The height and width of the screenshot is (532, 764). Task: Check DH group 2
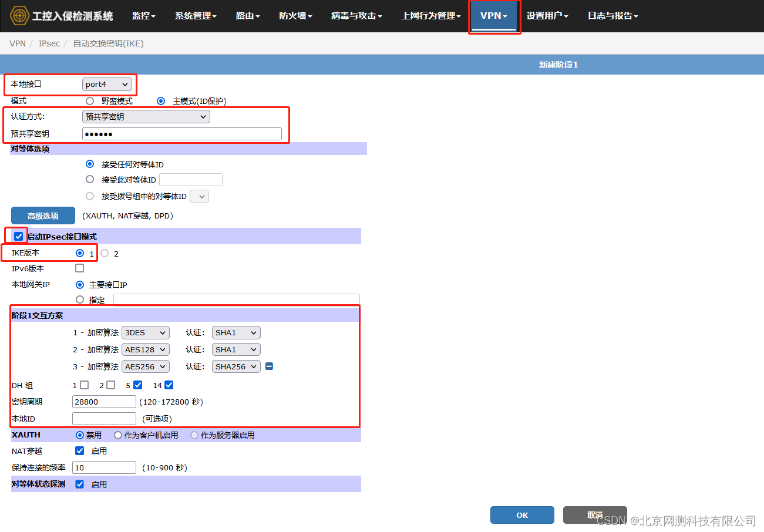[x=111, y=385]
